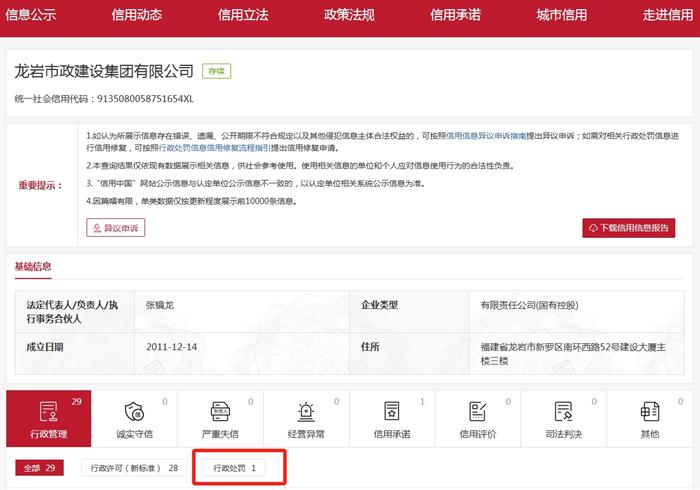Filter by 行政处罚 1 tab
The width and height of the screenshot is (700, 490).
point(235,467)
